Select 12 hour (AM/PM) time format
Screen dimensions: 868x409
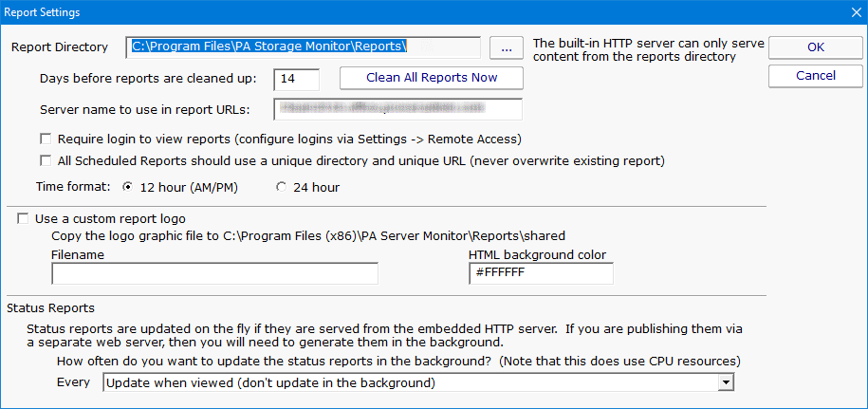coord(128,187)
